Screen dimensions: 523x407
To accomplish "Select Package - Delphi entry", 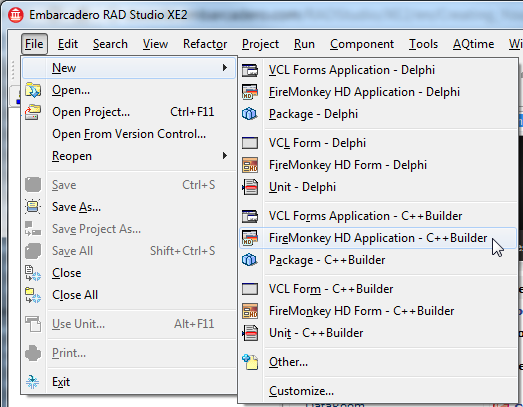I will point(378,114).
